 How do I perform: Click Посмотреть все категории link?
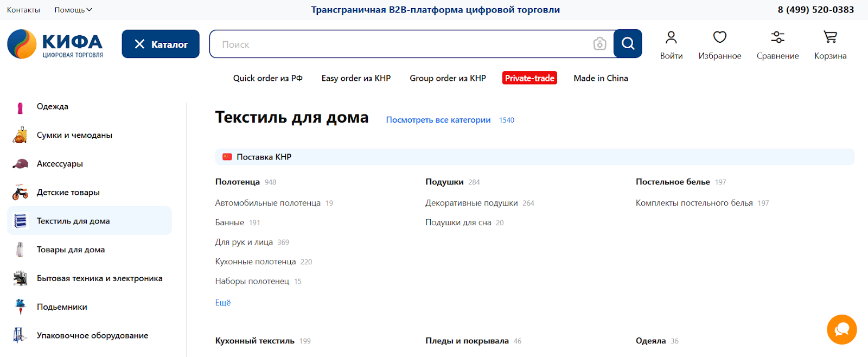tap(438, 120)
